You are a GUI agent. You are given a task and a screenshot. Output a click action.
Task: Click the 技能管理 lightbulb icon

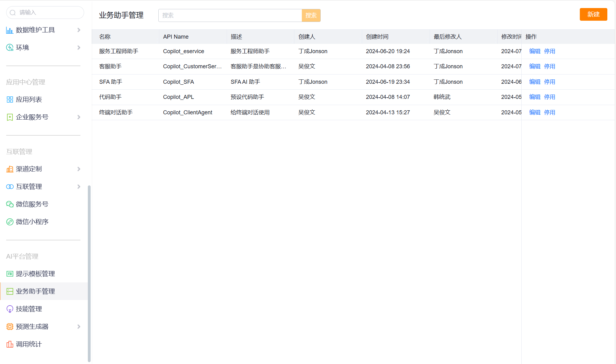10,309
